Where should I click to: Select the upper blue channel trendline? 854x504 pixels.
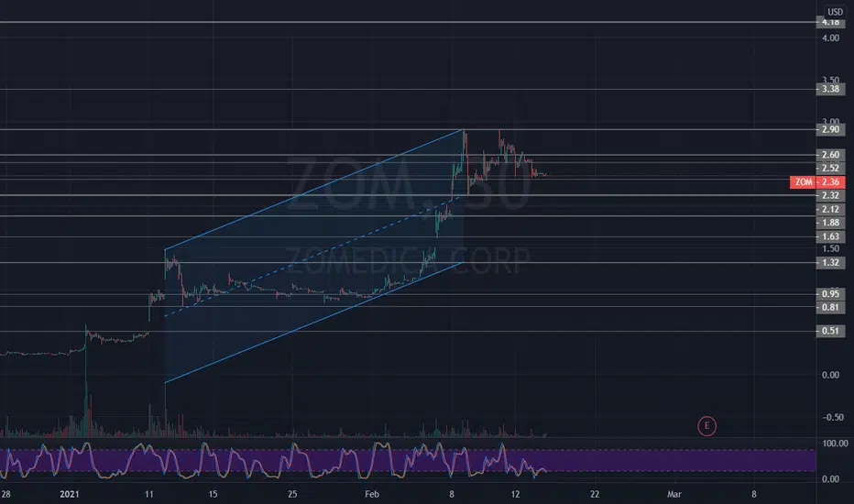click(314, 190)
